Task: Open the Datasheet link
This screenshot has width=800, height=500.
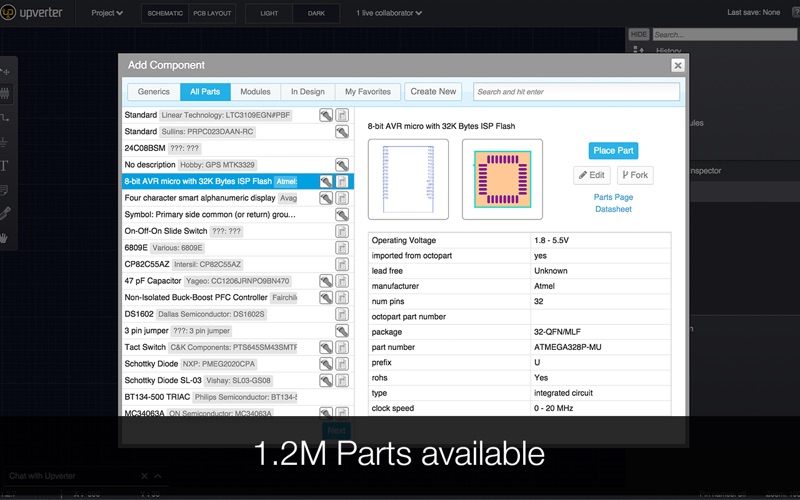Action: (613, 209)
